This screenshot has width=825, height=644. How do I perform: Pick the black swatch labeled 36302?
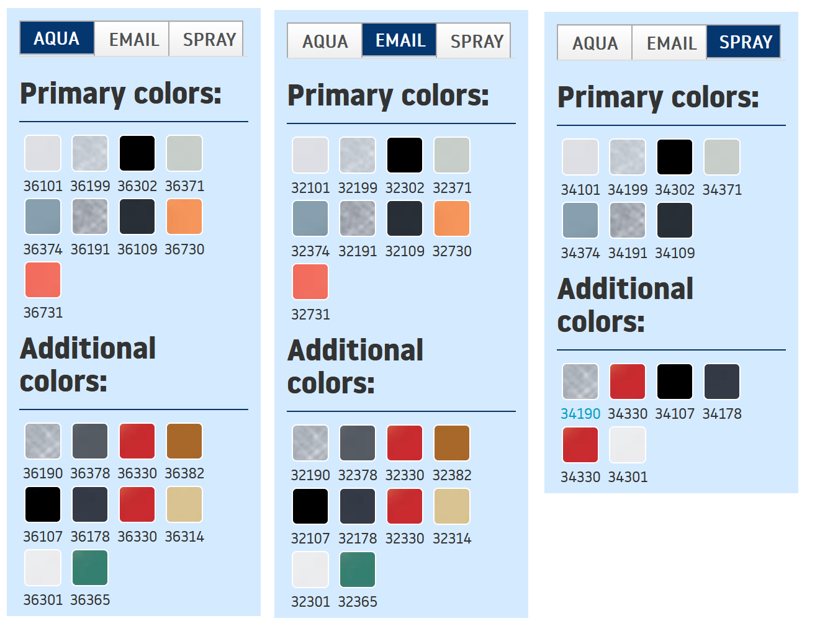[137, 153]
